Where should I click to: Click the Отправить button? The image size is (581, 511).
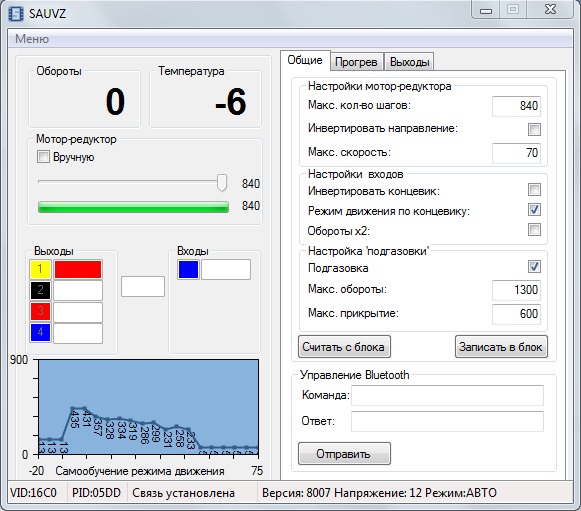pos(344,454)
